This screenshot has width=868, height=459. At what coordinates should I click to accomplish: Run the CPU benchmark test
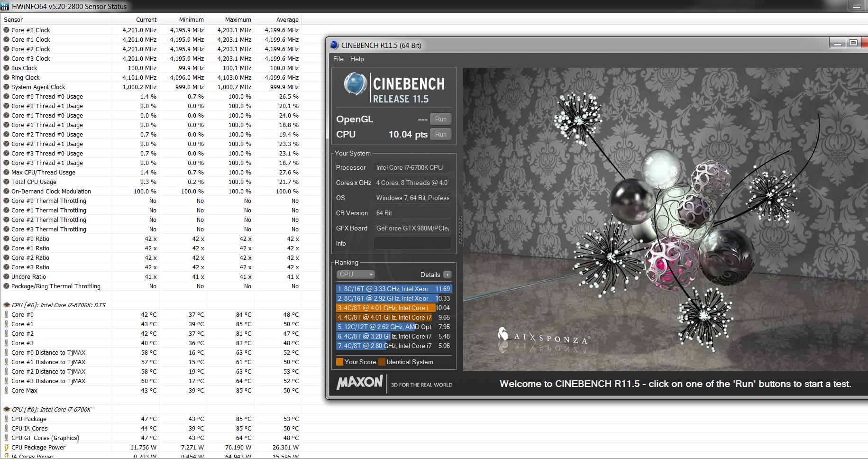tap(440, 134)
